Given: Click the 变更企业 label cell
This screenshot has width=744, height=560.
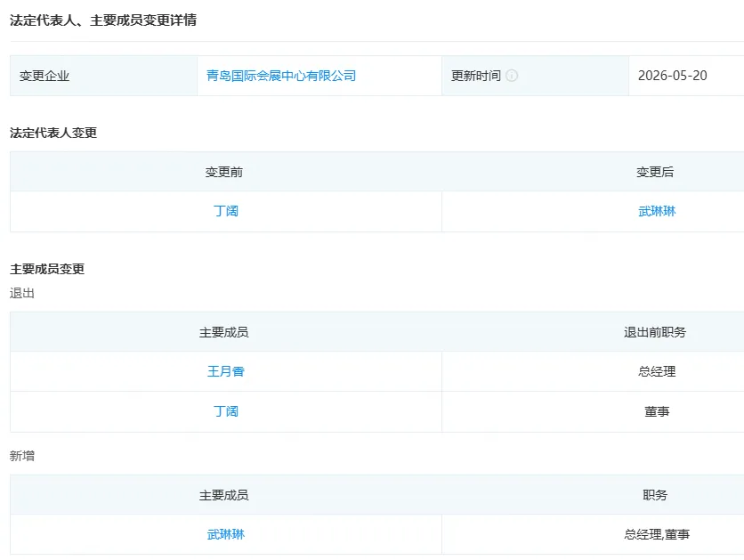Looking at the screenshot, I should (x=103, y=76).
